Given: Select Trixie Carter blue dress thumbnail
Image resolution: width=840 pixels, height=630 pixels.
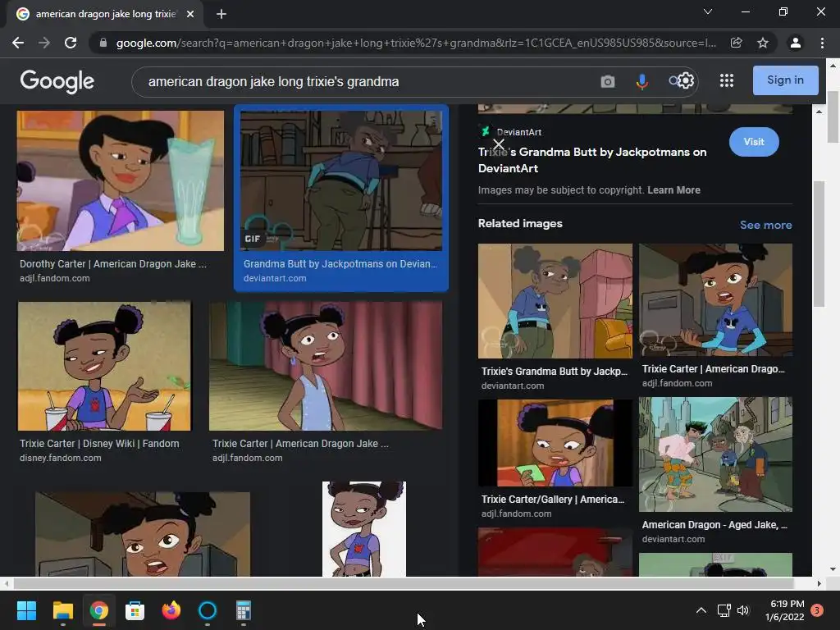Looking at the screenshot, I should point(326,366).
